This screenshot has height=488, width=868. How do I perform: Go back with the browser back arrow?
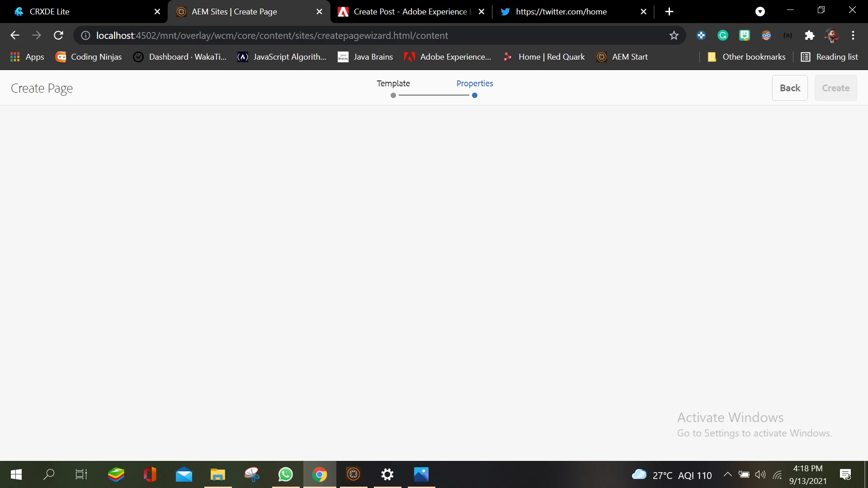pos(15,35)
